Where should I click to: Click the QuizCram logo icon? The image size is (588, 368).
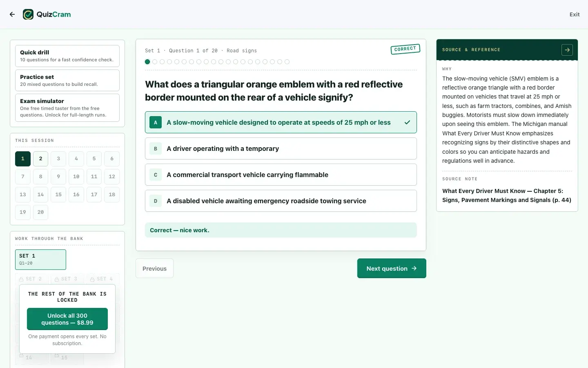tap(28, 14)
